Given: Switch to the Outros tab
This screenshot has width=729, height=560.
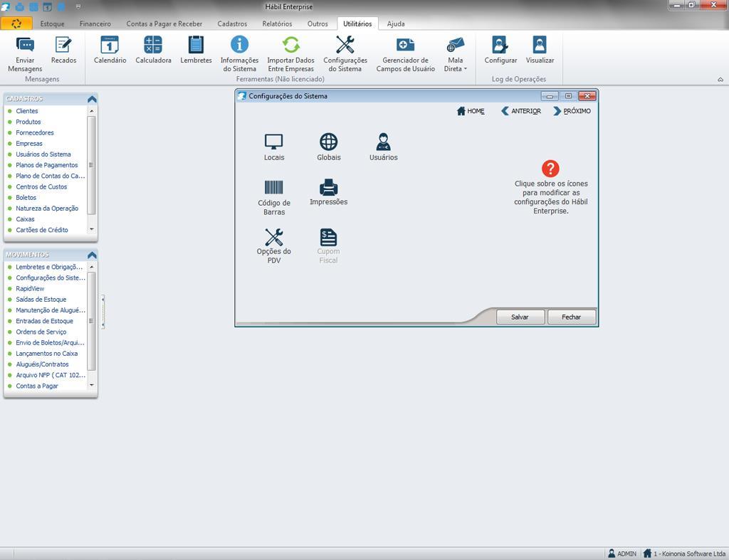Looking at the screenshot, I should [x=318, y=23].
